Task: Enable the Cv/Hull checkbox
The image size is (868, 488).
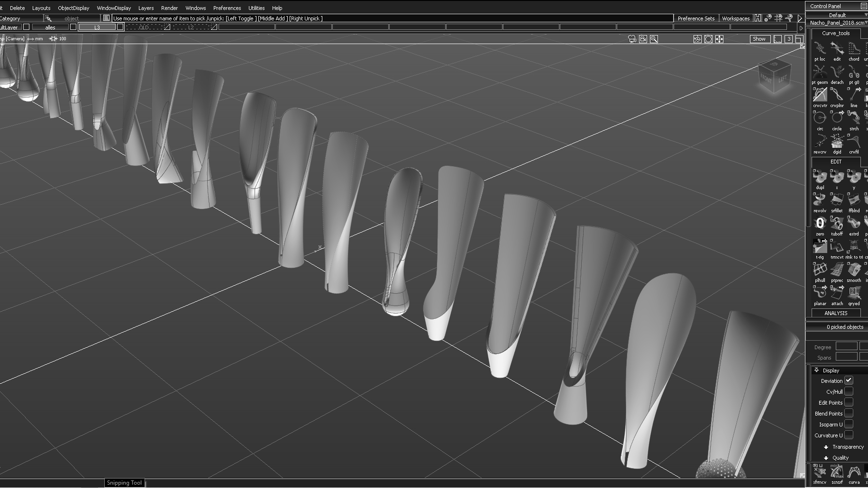Action: pyautogui.click(x=849, y=391)
